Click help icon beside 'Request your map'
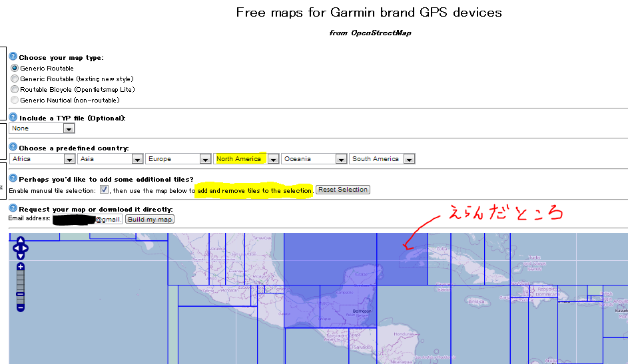Screen dimensions: 628x364 tap(13, 210)
